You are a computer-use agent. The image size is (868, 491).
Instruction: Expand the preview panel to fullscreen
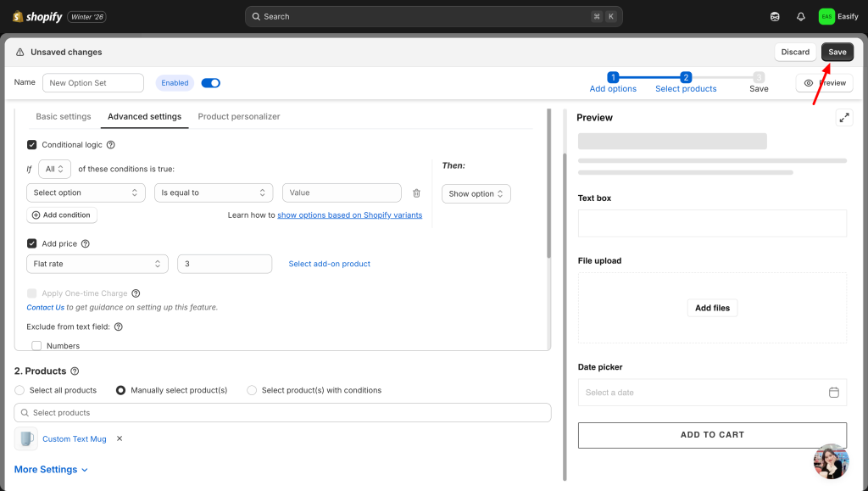click(x=844, y=118)
